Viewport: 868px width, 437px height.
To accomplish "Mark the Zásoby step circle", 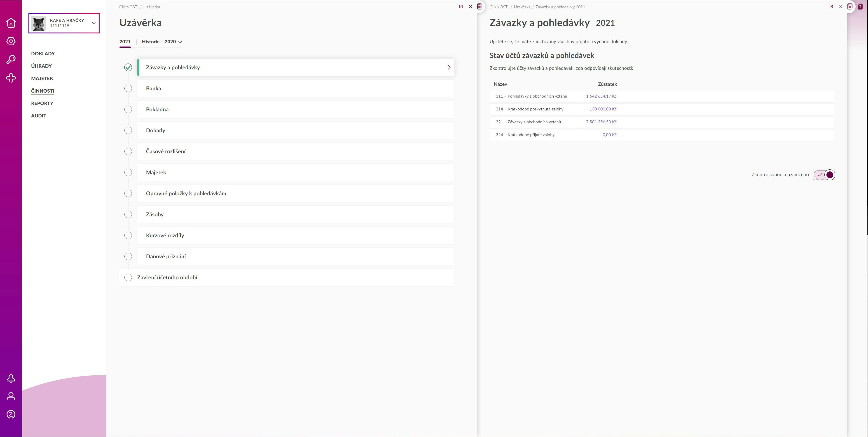I will [128, 214].
